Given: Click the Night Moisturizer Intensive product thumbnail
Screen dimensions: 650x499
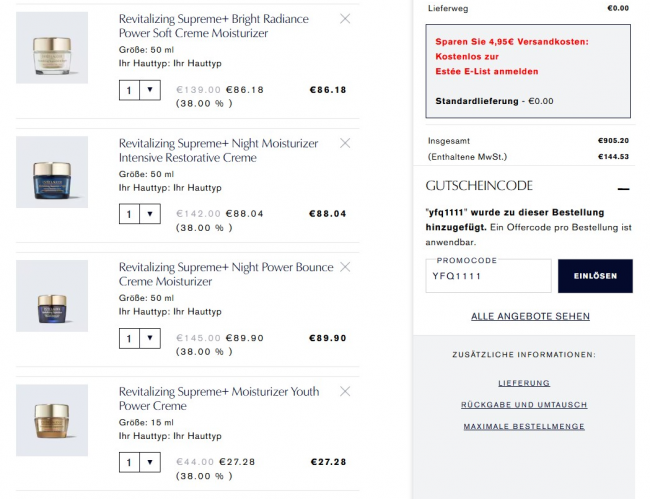Looking at the screenshot, I should 52,172.
